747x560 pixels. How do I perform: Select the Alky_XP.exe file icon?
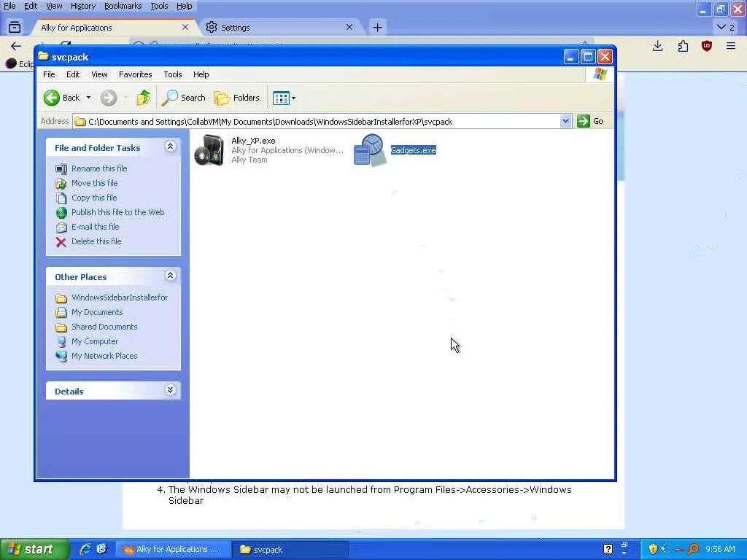(209, 150)
